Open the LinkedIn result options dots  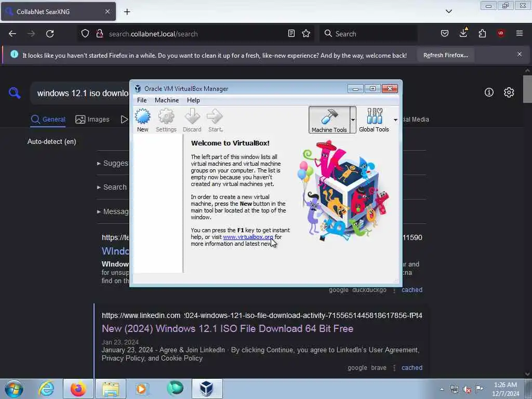point(394,368)
